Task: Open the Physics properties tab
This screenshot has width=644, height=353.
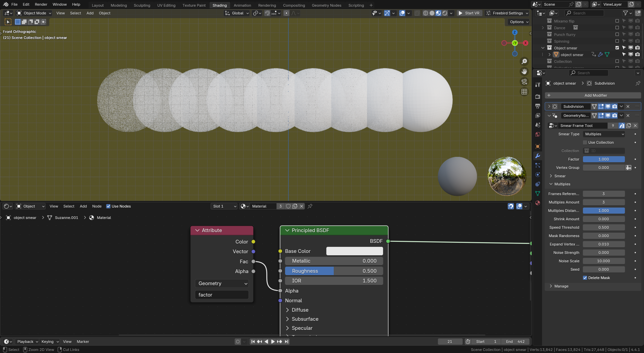Action: click(x=538, y=175)
